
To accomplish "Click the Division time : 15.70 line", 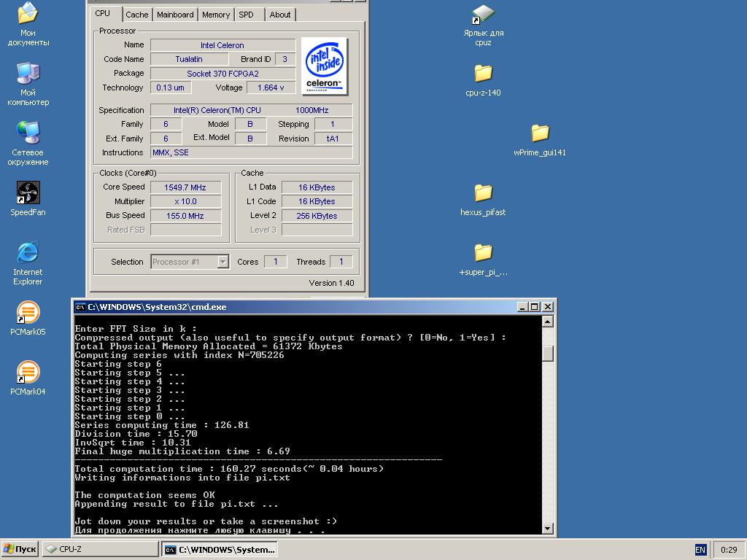I will coord(136,434).
